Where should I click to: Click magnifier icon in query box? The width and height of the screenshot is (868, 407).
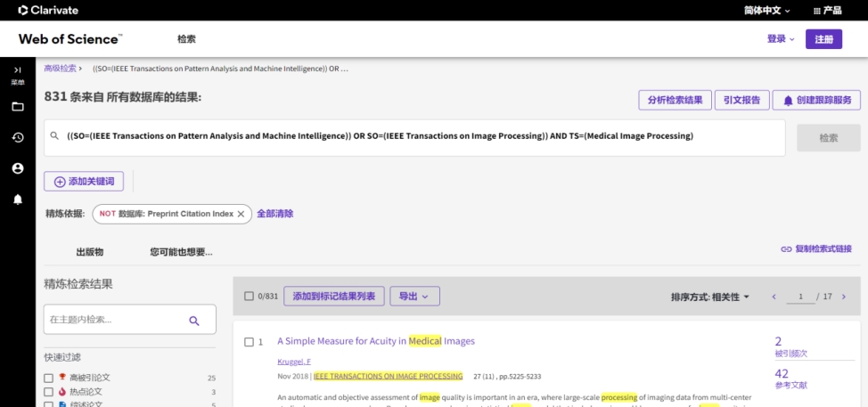(54, 136)
